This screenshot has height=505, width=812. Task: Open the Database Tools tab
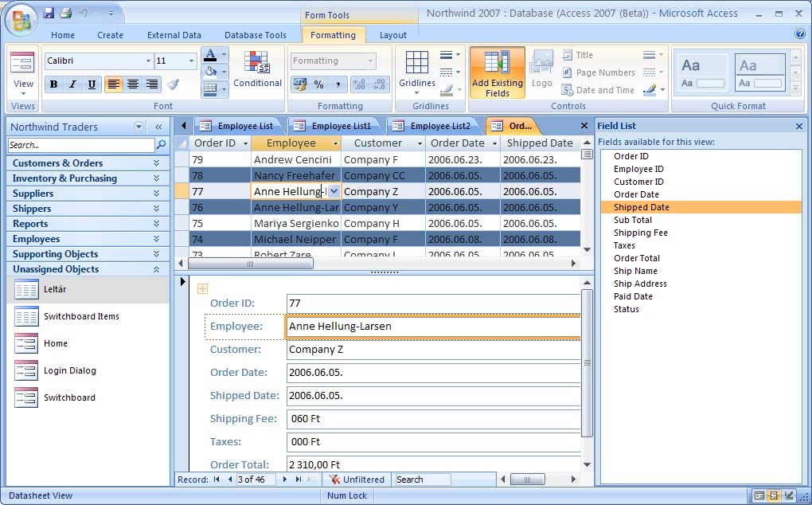256,35
